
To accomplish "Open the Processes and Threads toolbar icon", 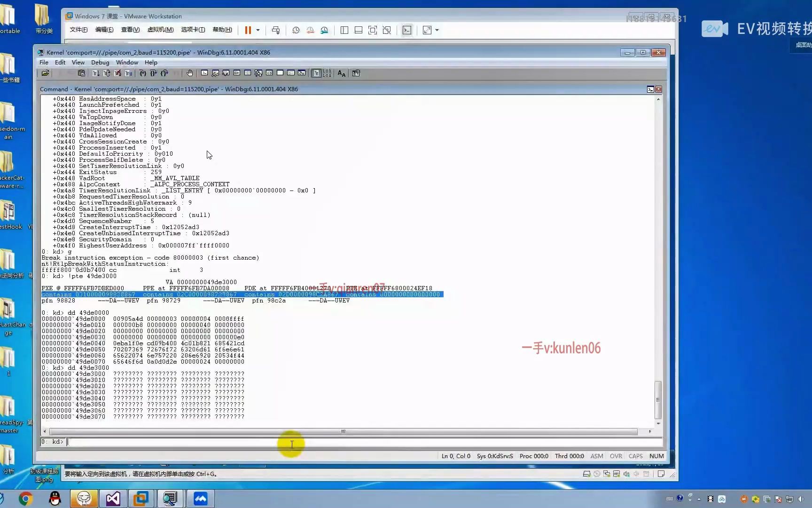I will [x=291, y=73].
